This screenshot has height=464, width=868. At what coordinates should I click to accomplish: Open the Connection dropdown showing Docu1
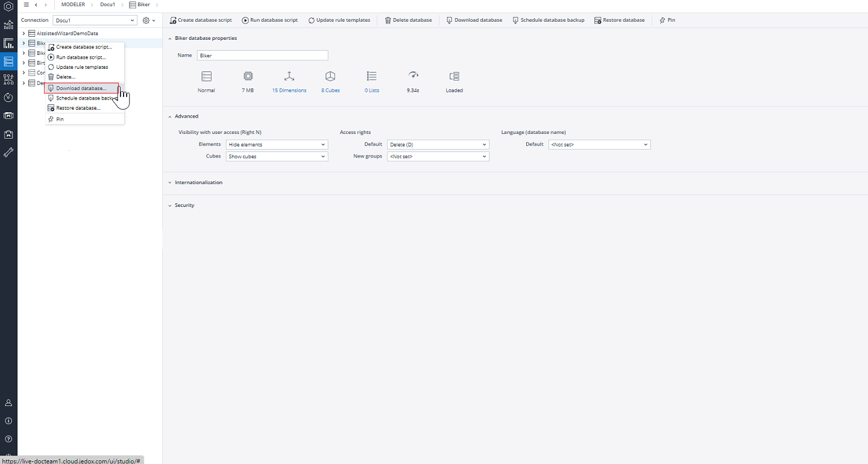[x=95, y=20]
